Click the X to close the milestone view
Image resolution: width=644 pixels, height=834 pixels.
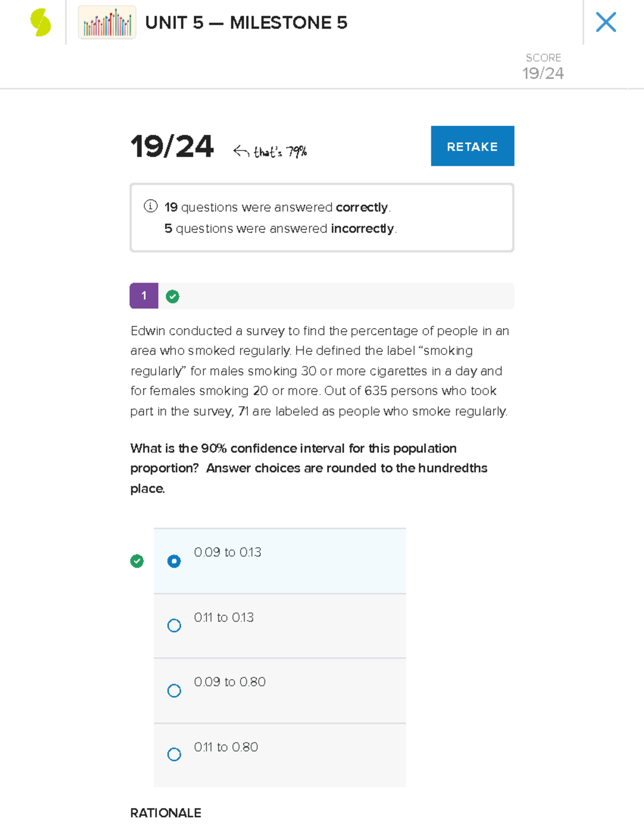606,23
